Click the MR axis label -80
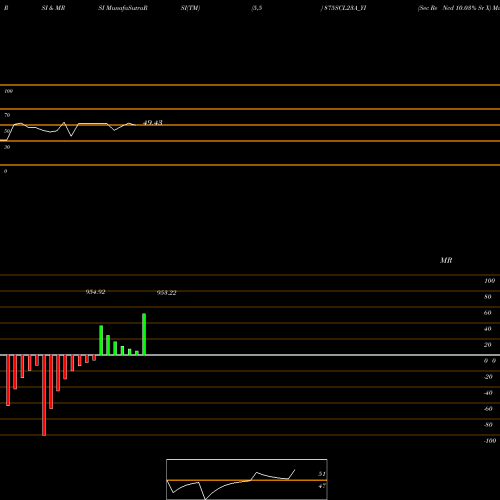Image resolution: width=500 pixels, height=500 pixels. [488, 425]
